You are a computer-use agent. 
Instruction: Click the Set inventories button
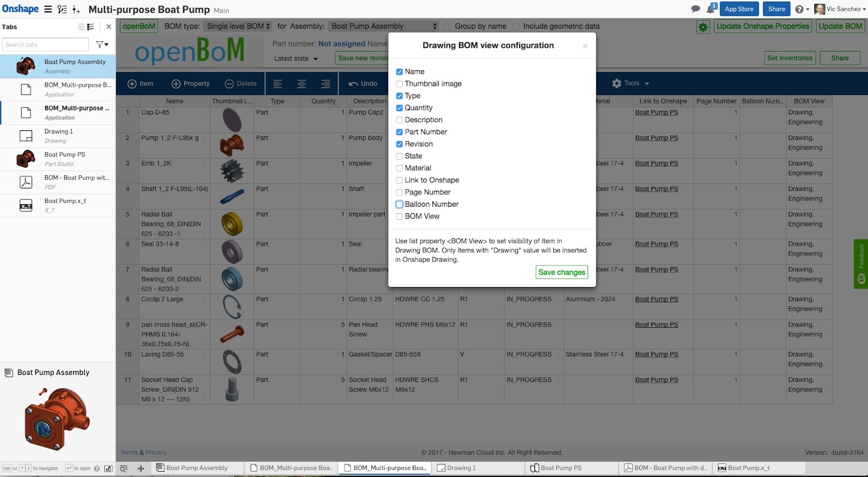coord(790,58)
